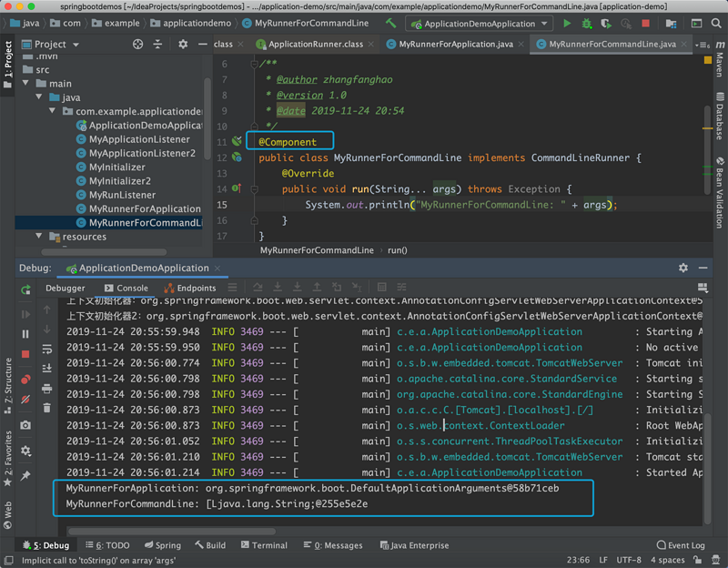The height and width of the screenshot is (568, 728).
Task: Run the application with the green play icon
Action: coord(567,24)
